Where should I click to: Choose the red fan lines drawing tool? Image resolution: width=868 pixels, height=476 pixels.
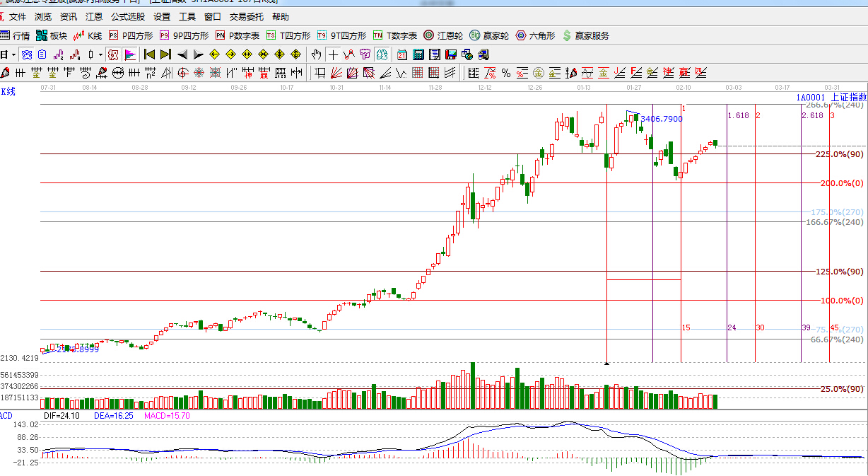coord(336,72)
